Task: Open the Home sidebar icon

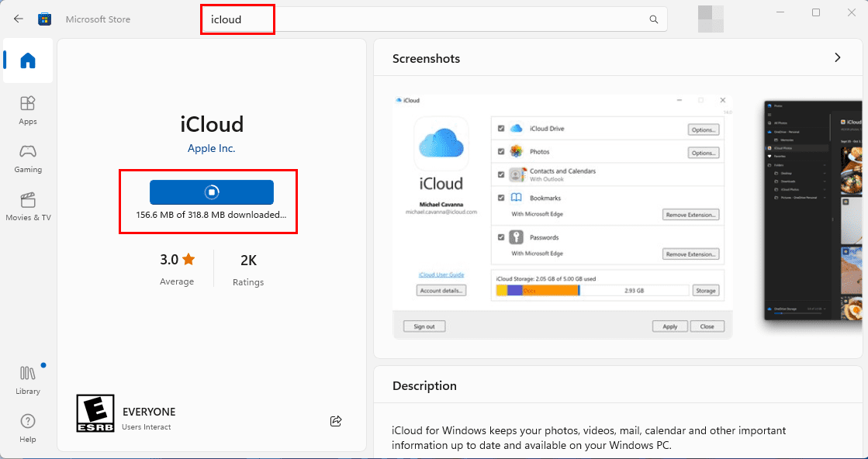Action: click(28, 60)
